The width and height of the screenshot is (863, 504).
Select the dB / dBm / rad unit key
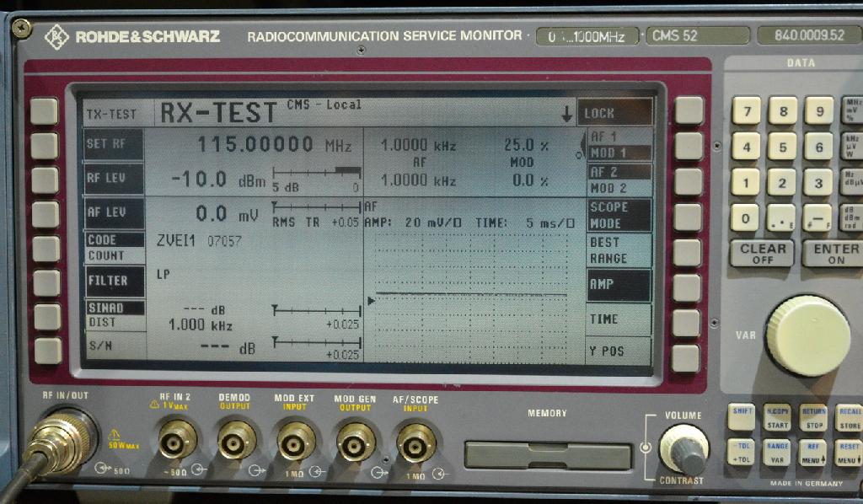pos(853,218)
